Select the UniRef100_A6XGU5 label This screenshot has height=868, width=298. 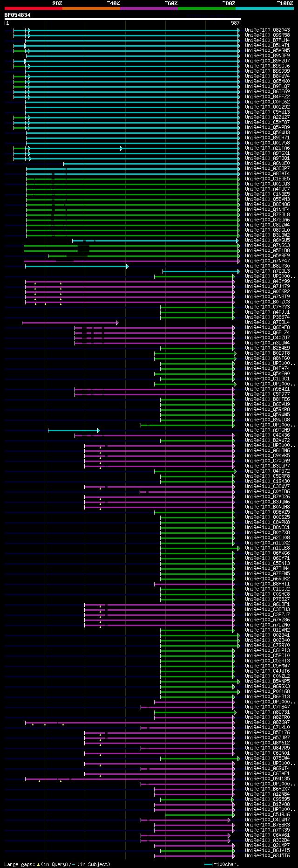pos(267,240)
